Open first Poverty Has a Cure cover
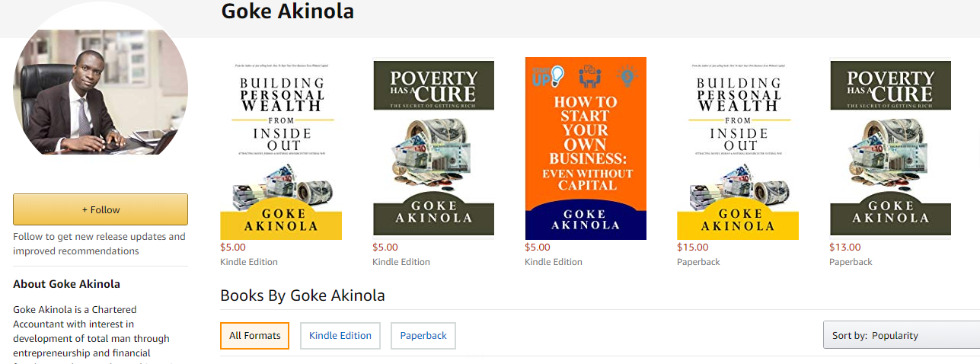The image size is (980, 364). tap(433, 148)
